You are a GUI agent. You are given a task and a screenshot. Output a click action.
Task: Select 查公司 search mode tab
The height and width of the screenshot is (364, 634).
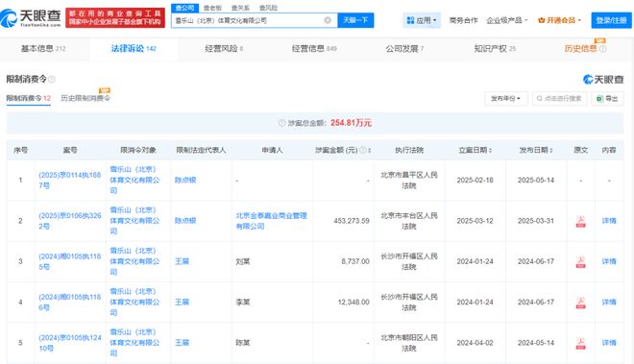click(x=184, y=8)
